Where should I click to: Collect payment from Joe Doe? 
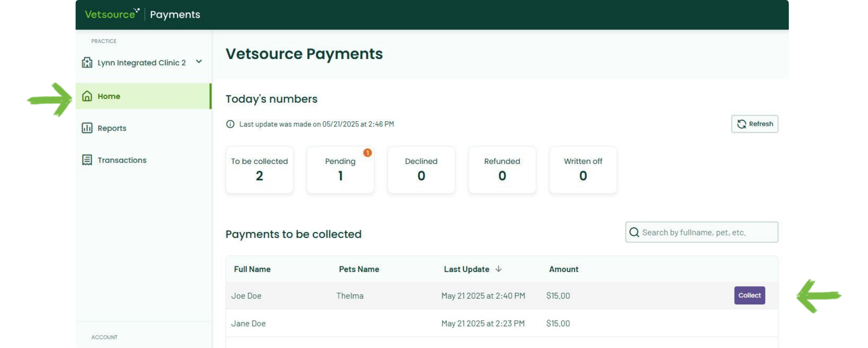pyautogui.click(x=749, y=295)
